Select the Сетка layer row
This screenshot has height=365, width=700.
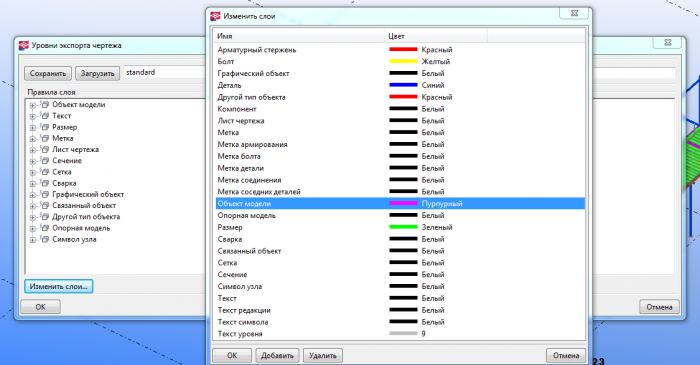(400, 263)
